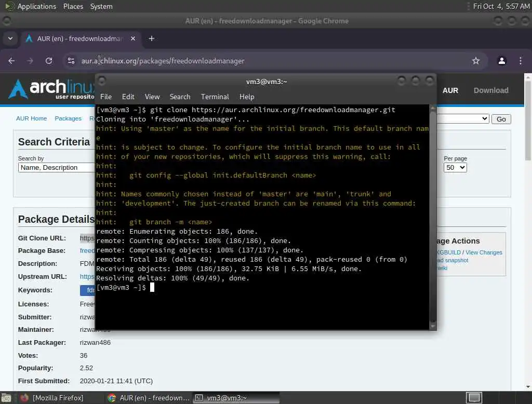The image size is (532, 404).
Task: Open the terminal View menu
Action: pyautogui.click(x=152, y=97)
